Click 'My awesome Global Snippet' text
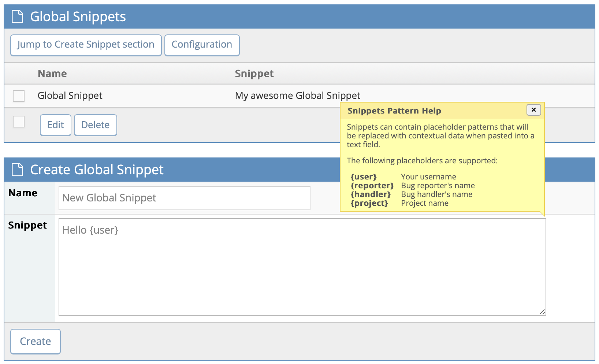The image size is (599, 364). pyautogui.click(x=298, y=96)
